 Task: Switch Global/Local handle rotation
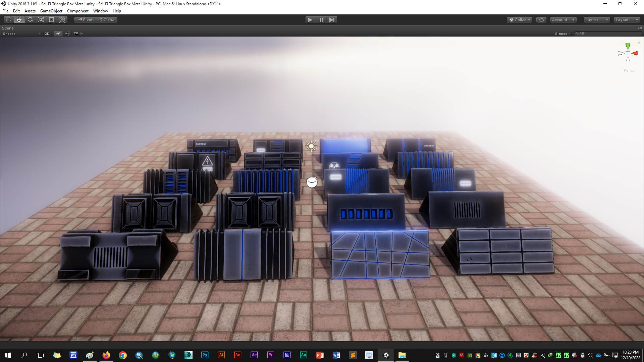(x=107, y=20)
